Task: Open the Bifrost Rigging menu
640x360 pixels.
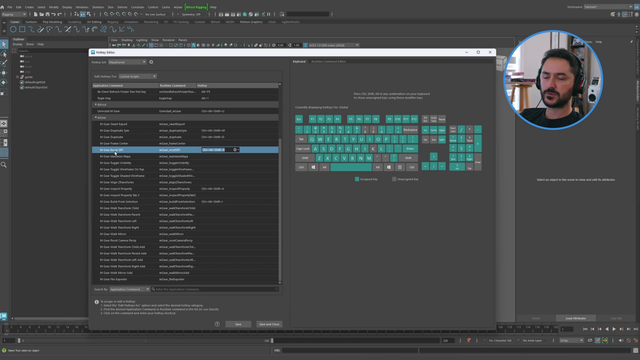Action: pyautogui.click(x=196, y=7)
